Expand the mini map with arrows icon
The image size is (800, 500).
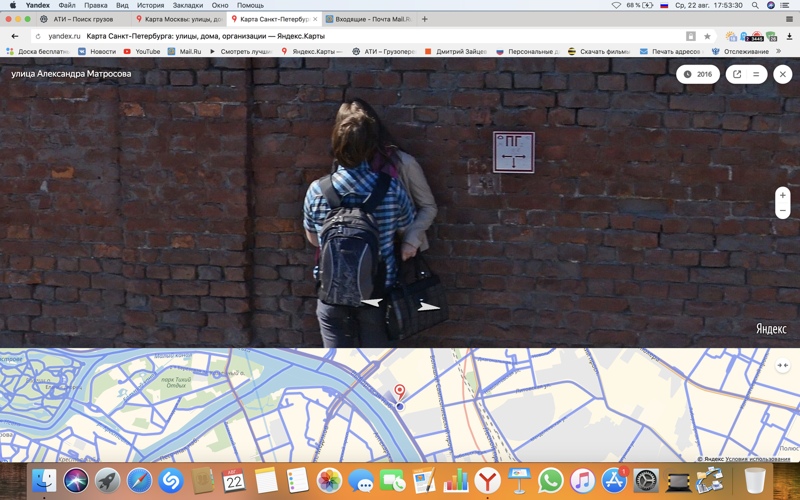click(783, 365)
